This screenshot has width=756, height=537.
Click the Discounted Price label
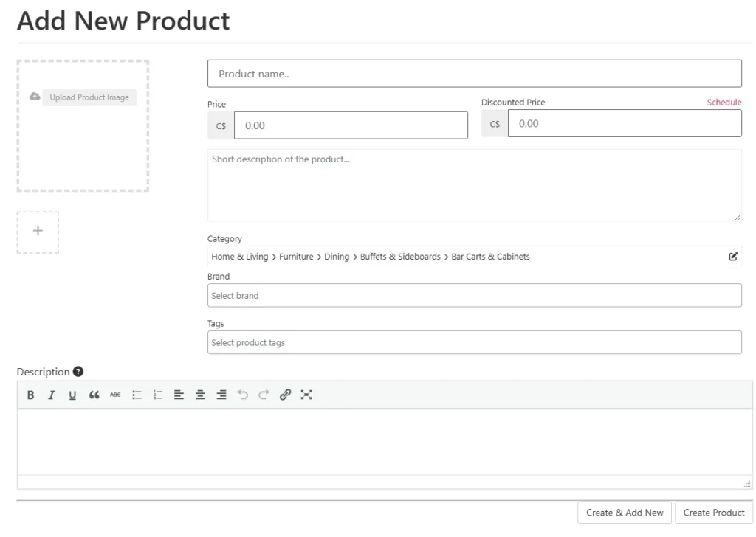(513, 102)
